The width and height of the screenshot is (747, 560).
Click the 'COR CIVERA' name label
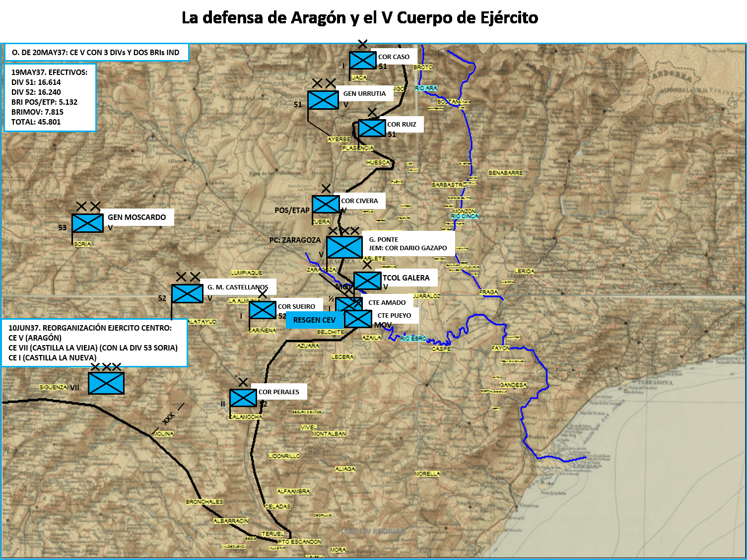(x=359, y=201)
